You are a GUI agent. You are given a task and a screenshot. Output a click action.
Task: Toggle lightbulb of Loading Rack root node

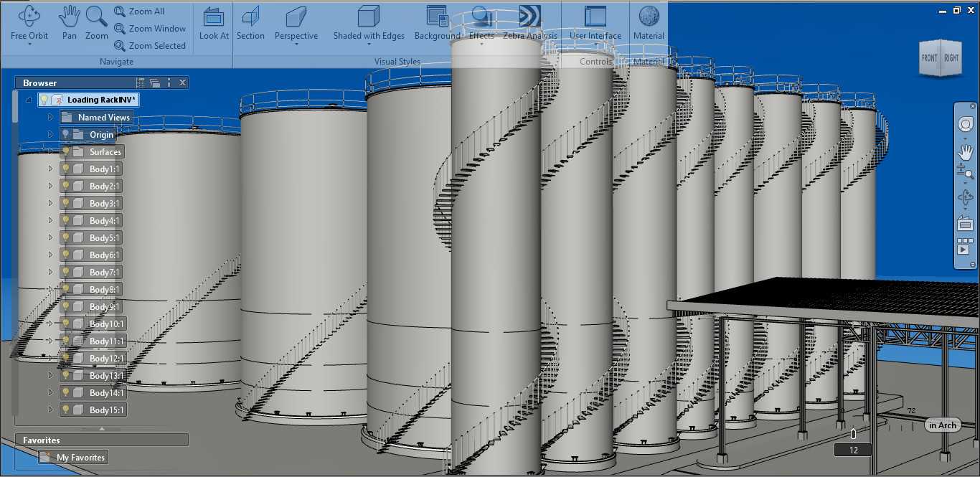click(x=44, y=100)
